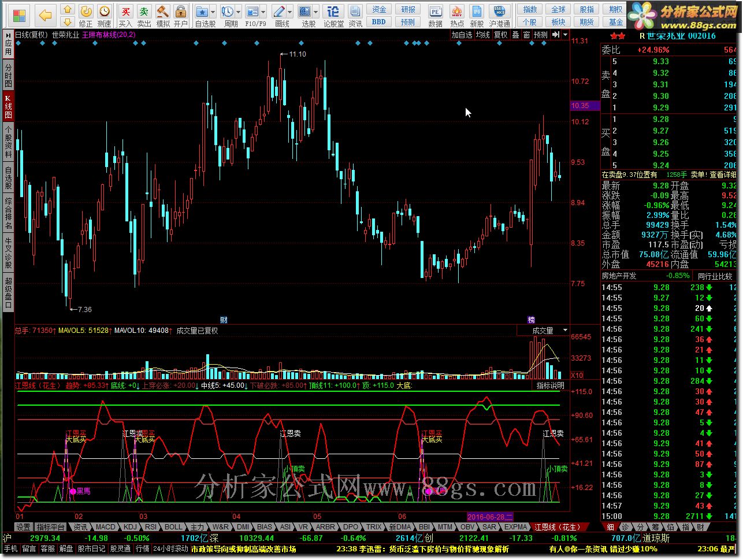Image resolution: width=743 pixels, height=560 pixels.
Task: Open chart header options dropdown arrow
Action: [x=564, y=35]
